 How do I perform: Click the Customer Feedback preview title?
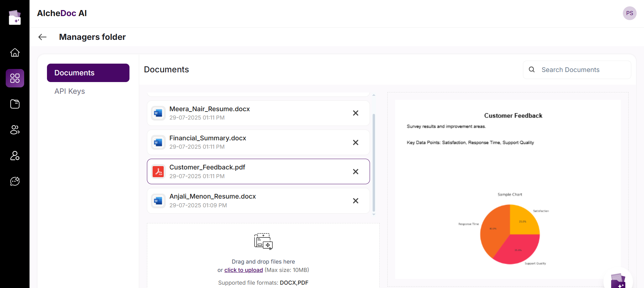[x=513, y=116]
